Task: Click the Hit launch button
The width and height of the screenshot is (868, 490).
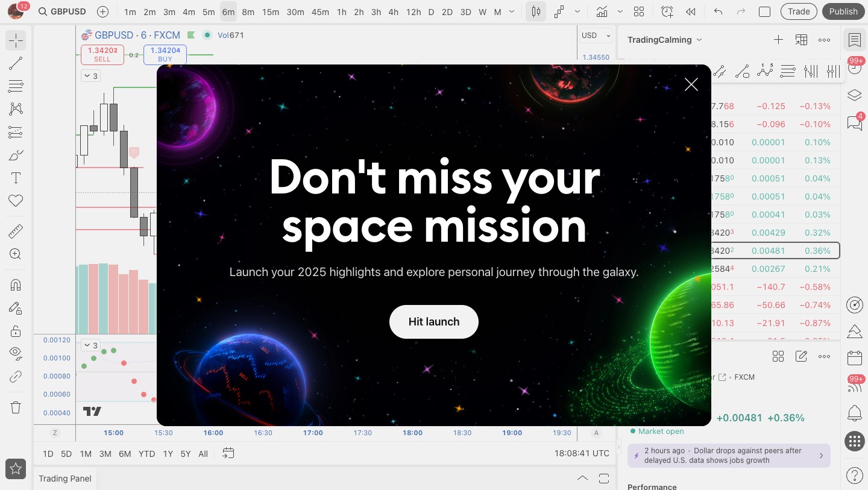Action: click(x=434, y=322)
